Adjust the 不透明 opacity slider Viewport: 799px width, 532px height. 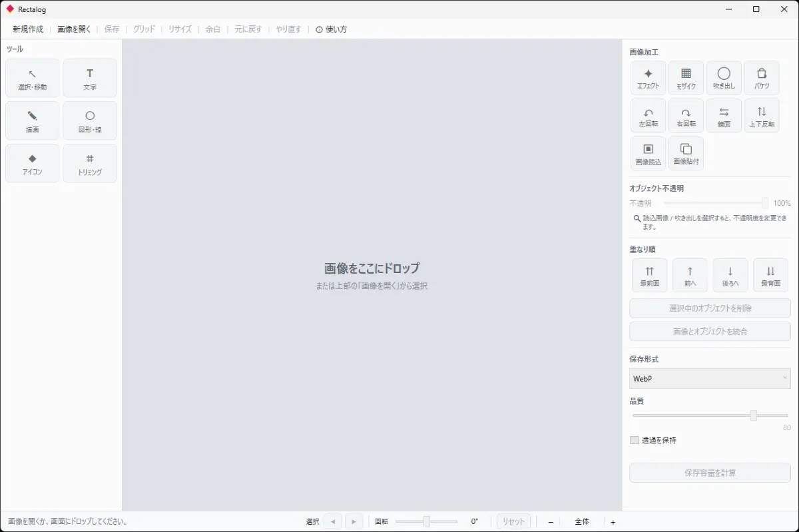pos(716,203)
